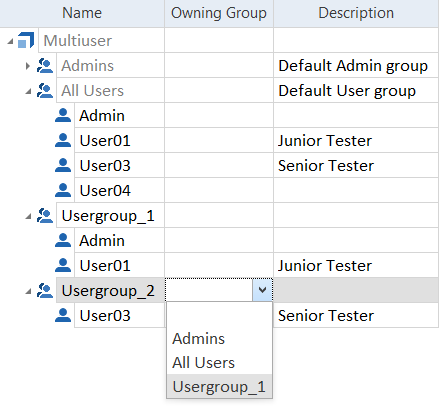Click User03's icon under Usergroup_2
Image resolution: width=439 pixels, height=415 pixels.
[63, 315]
